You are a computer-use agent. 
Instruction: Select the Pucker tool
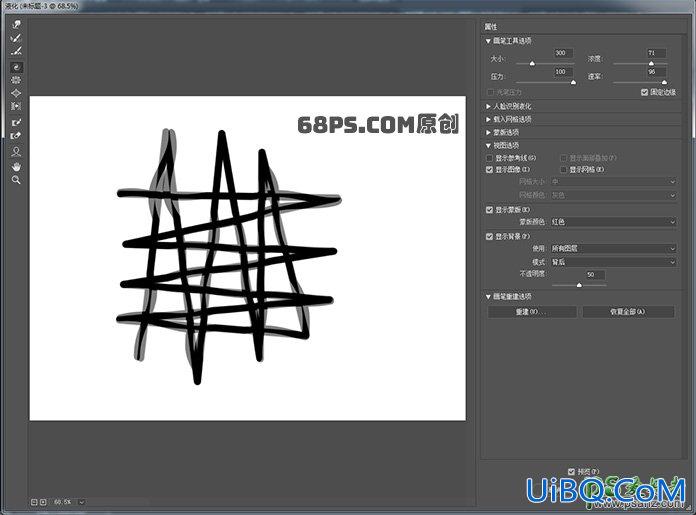(x=16, y=80)
